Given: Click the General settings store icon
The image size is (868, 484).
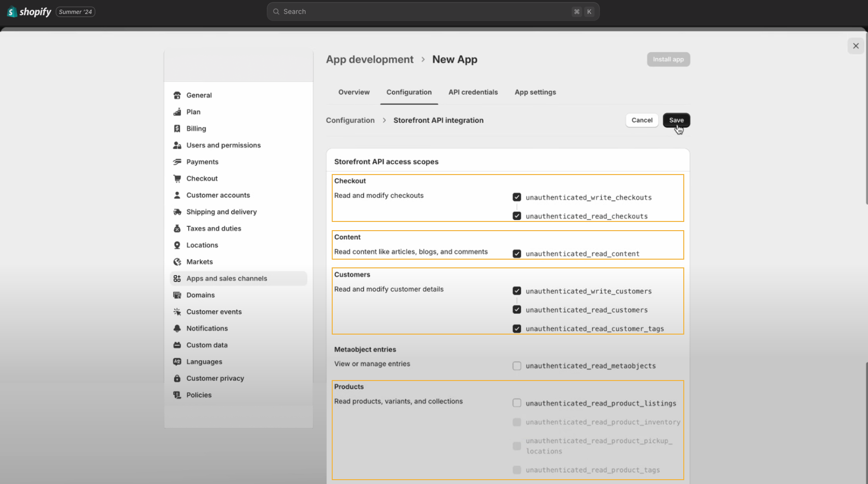Looking at the screenshot, I should point(177,95).
